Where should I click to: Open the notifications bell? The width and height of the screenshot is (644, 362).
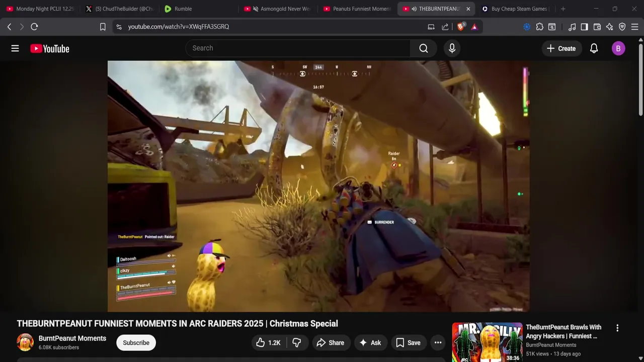[594, 48]
